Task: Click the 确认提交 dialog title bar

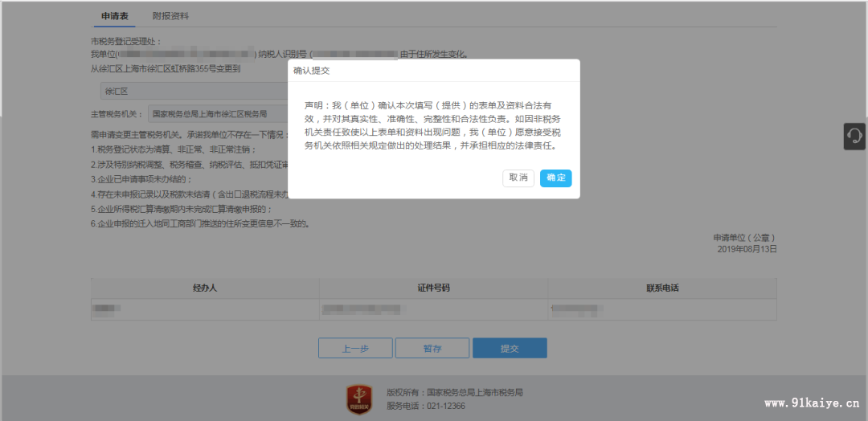Action: 434,71
